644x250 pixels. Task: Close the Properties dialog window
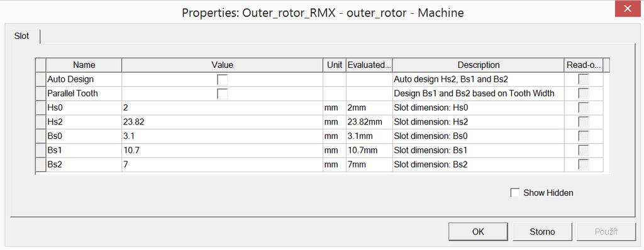628,9
